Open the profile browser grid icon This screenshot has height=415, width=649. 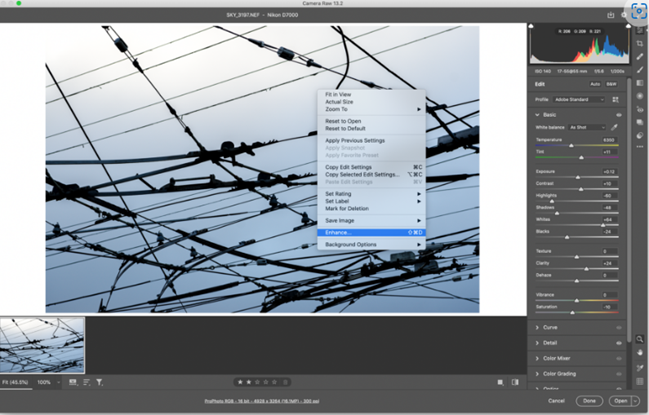[616, 100]
